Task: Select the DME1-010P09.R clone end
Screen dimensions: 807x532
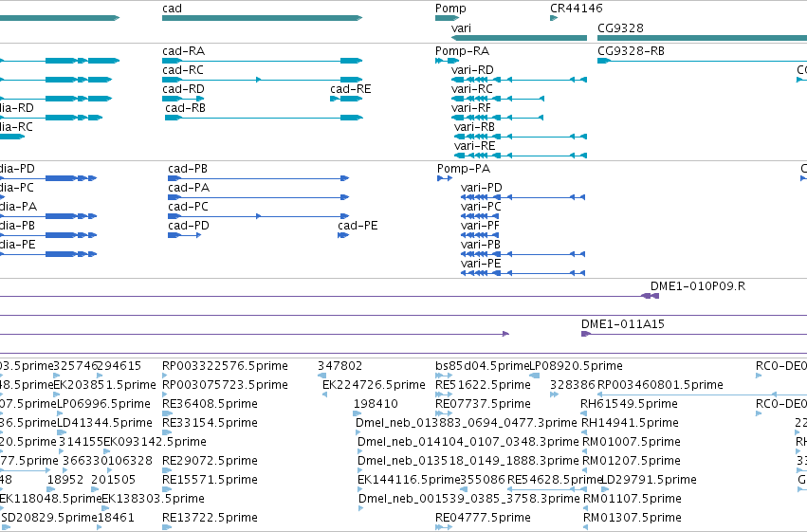Action: [x=650, y=296]
